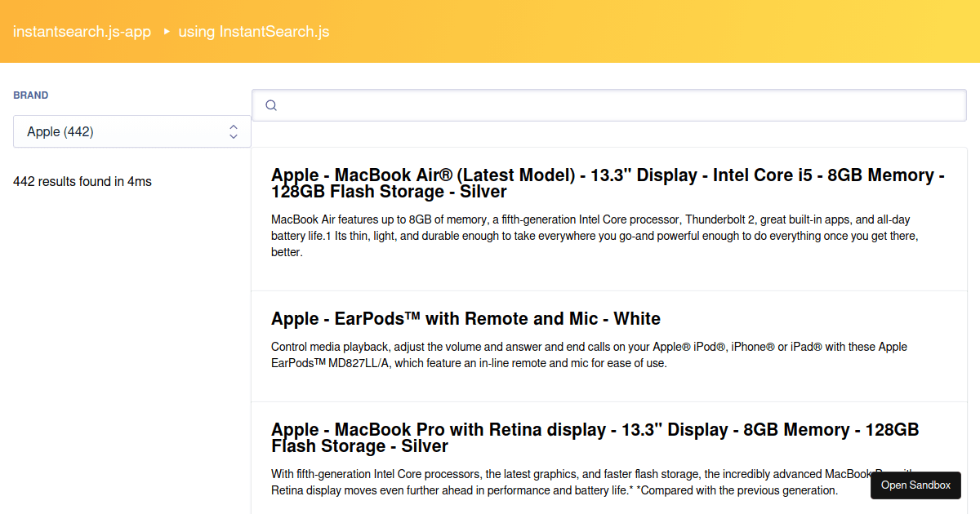The height and width of the screenshot is (514, 980).
Task: Click '128GB Flash Storage - Silver' in MacBook Air title
Action: tap(389, 193)
